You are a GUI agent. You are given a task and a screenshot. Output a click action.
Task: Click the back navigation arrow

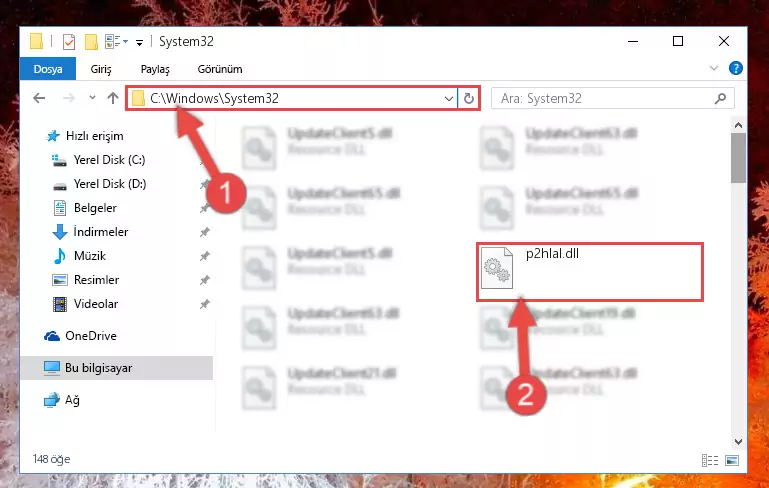coord(39,98)
